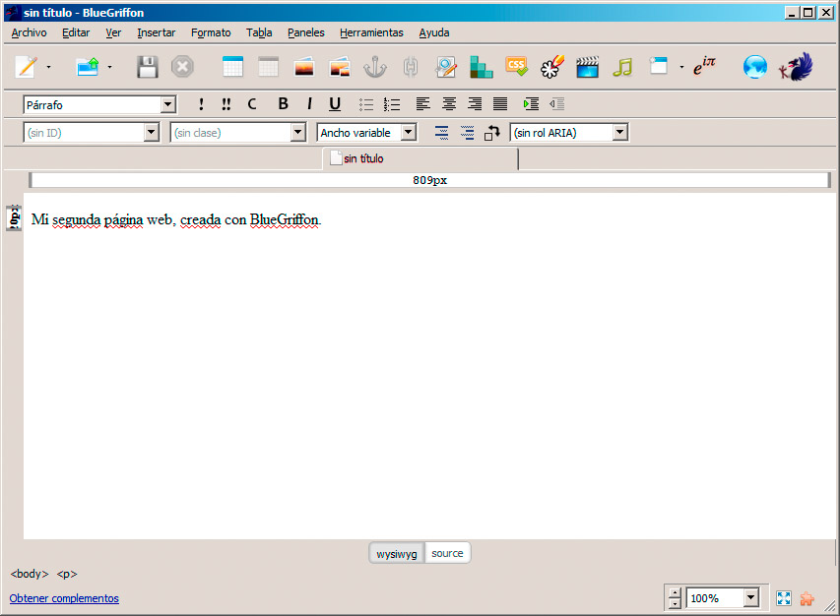Open the Herramientas menu
The image size is (840, 616).
(x=371, y=32)
